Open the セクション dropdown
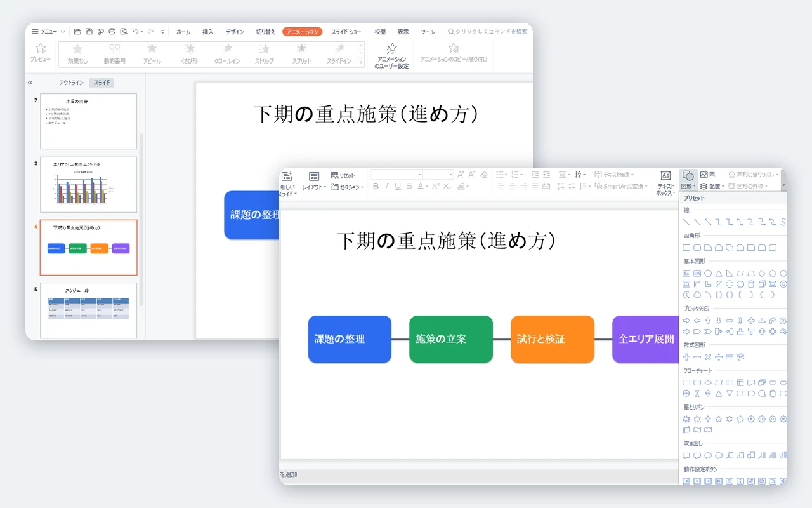The image size is (812, 508). [x=348, y=187]
